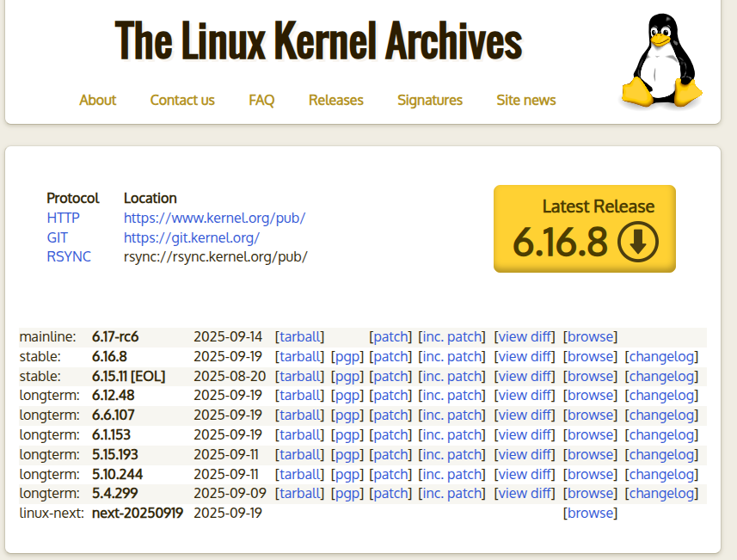Viewport: 737px width, 560px height.
Task: Download tarball for longterm 5.4.299
Action: point(299,493)
